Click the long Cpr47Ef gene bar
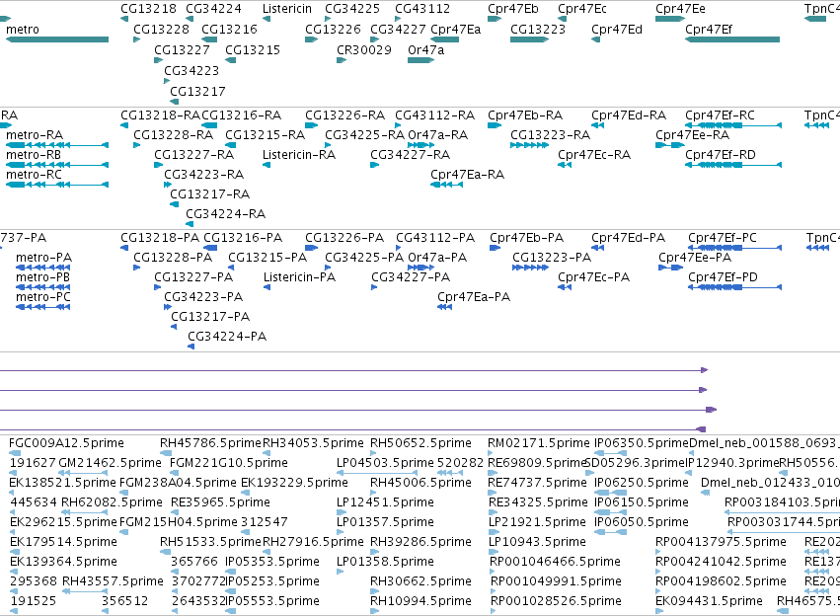840x616 pixels. (x=732, y=39)
